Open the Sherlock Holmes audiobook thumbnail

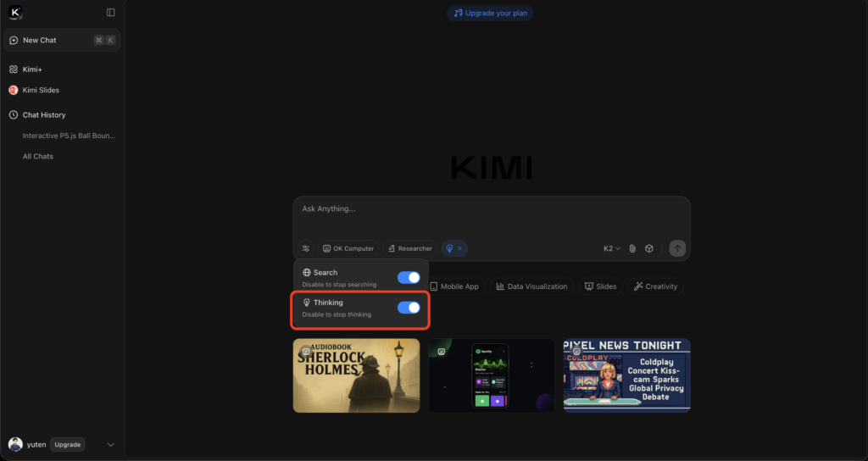coord(356,375)
